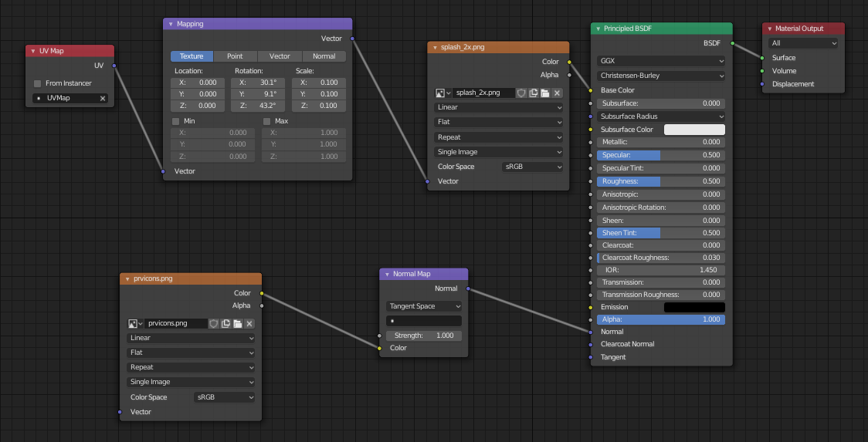Image resolution: width=868 pixels, height=442 pixels.
Task: Switch Mapping type to Normal
Action: point(324,56)
